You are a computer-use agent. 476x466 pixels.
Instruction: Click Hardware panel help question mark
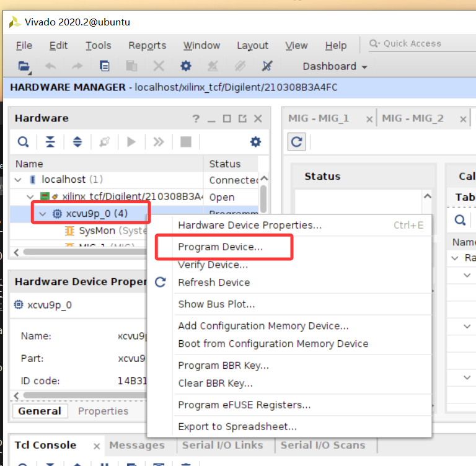pos(196,118)
